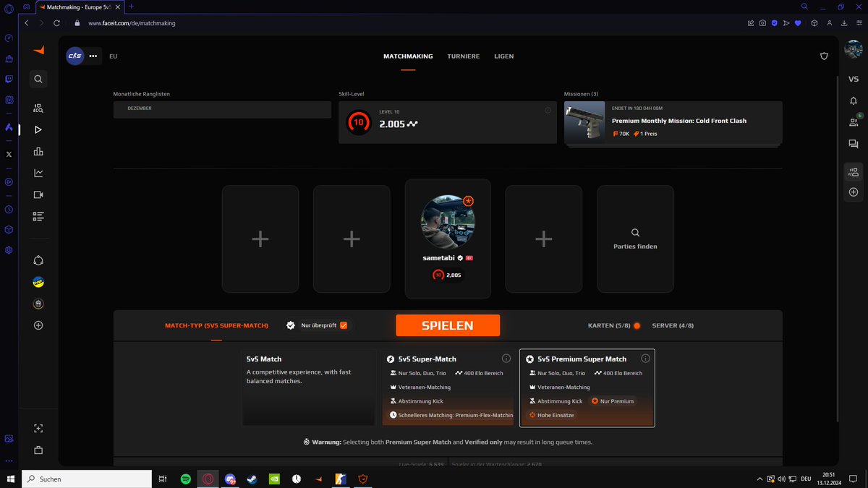Open the DEZEMBER monthly ranking bar
This screenshot has width=868, height=488.
click(222, 109)
